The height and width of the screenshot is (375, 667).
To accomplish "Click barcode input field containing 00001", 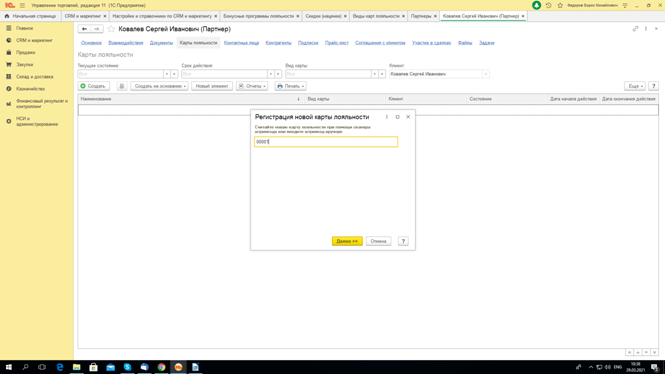I will click(326, 142).
